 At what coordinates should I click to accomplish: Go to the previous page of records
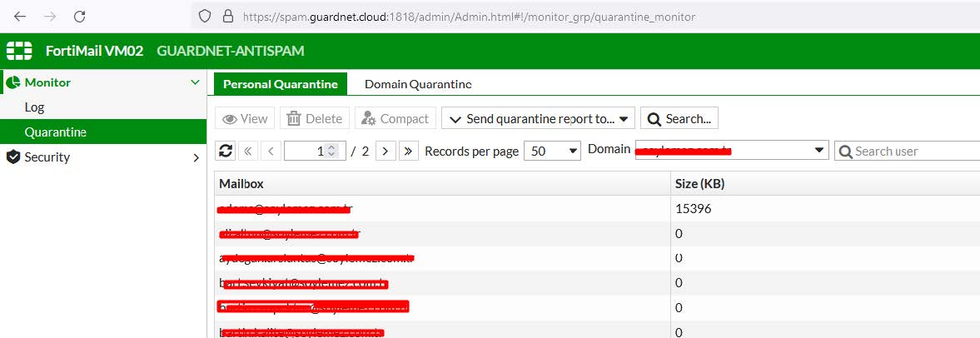coord(271,151)
